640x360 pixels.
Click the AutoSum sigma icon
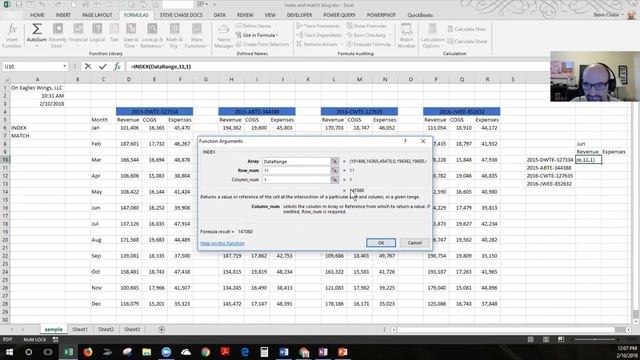coord(36,29)
